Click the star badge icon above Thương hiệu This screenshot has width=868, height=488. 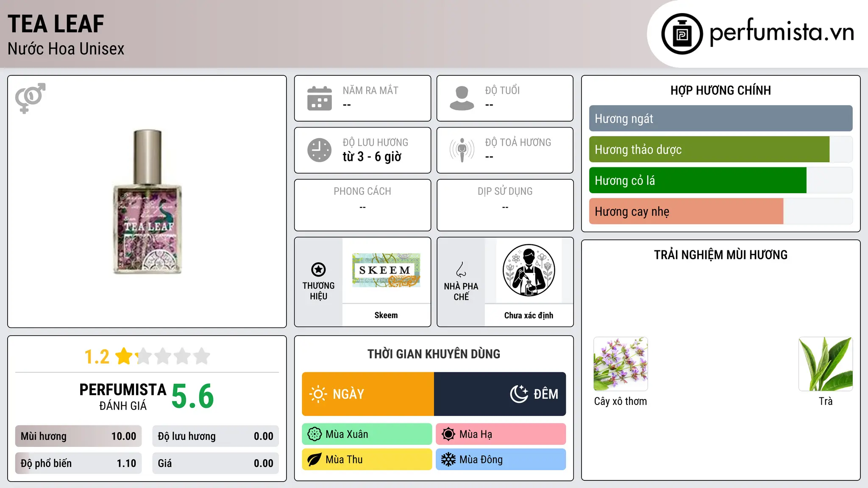(x=318, y=269)
